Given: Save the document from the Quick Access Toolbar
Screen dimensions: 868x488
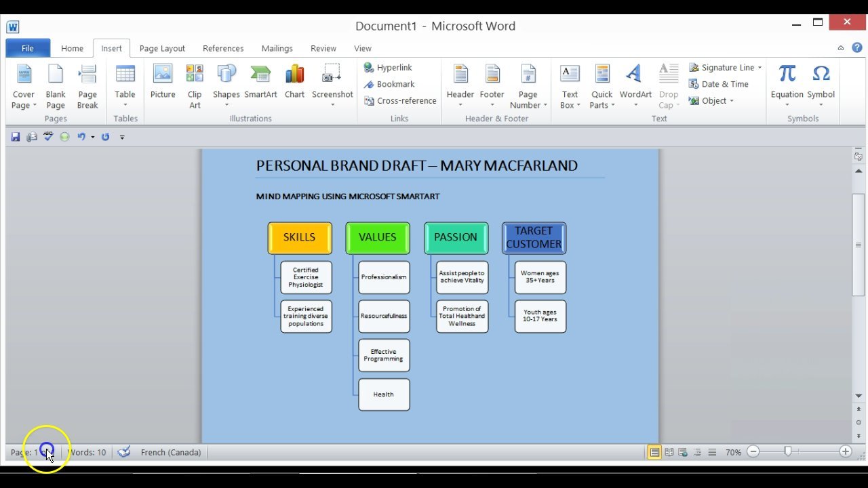Looking at the screenshot, I should point(15,136).
